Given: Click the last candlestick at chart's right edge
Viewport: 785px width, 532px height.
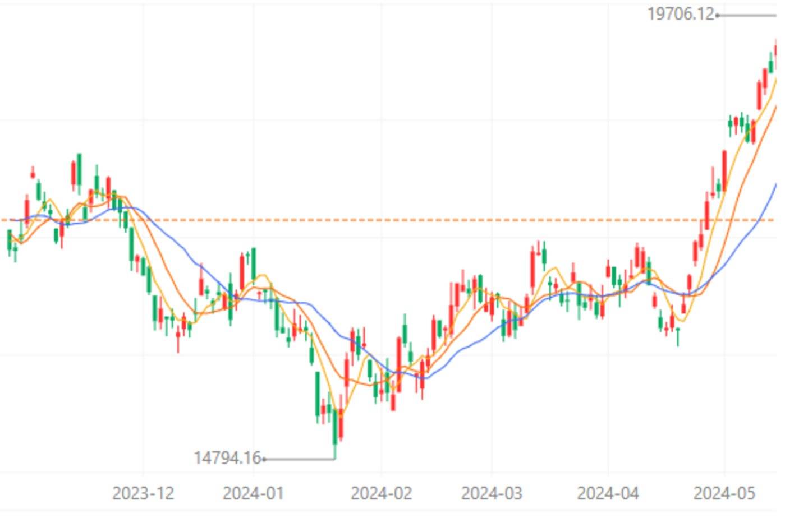Looking at the screenshot, I should pyautogui.click(x=777, y=50).
